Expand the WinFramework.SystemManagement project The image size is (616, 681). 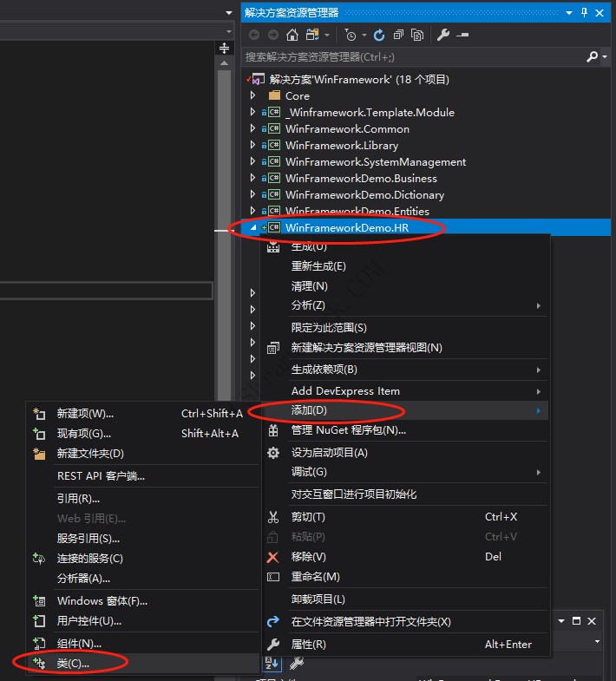(x=252, y=161)
